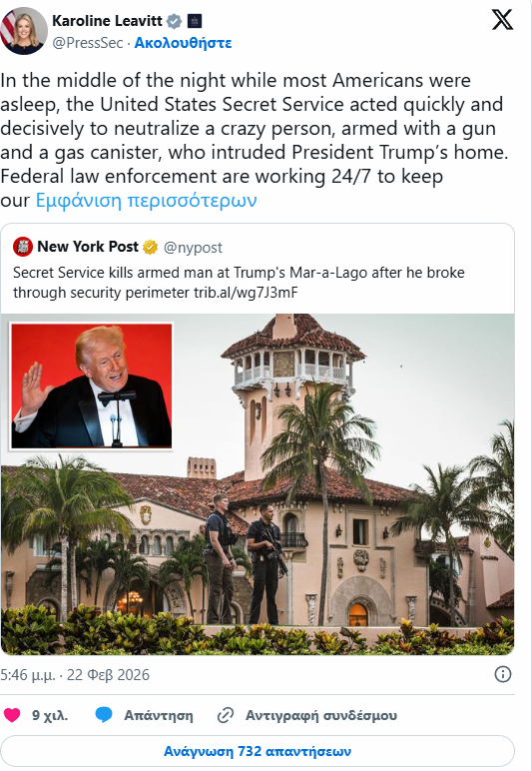This screenshot has height=771, width=532.
Task: Expand tweet text with Εμφάνιση περισσότερων
Action: 146,200
